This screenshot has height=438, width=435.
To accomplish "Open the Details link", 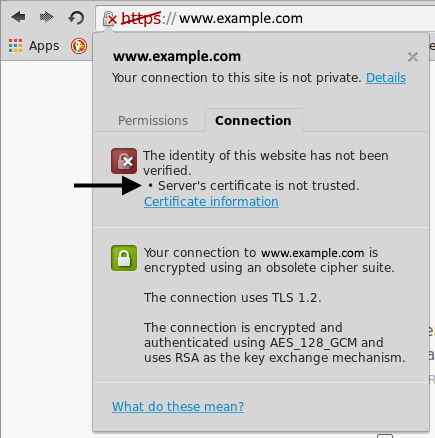I will click(386, 78).
